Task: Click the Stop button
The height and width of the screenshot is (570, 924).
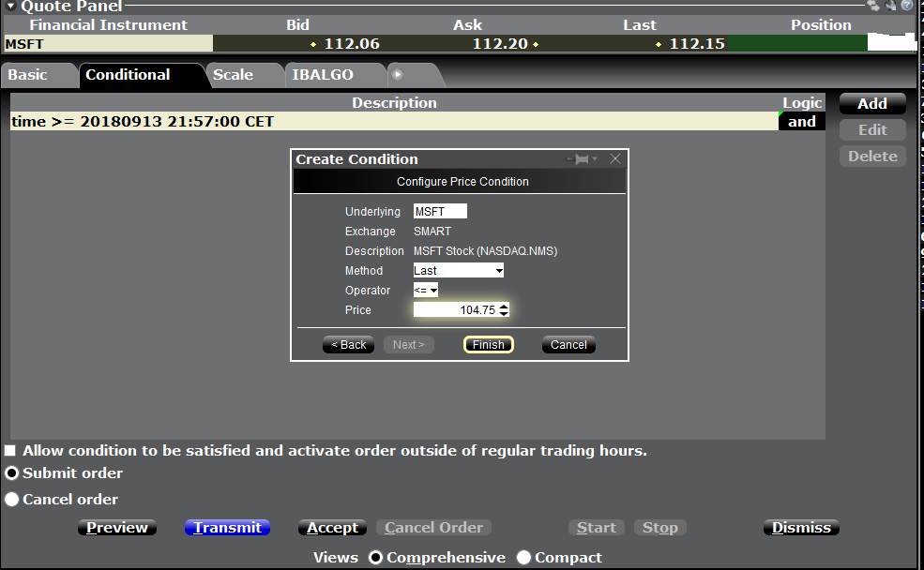Action: point(660,528)
